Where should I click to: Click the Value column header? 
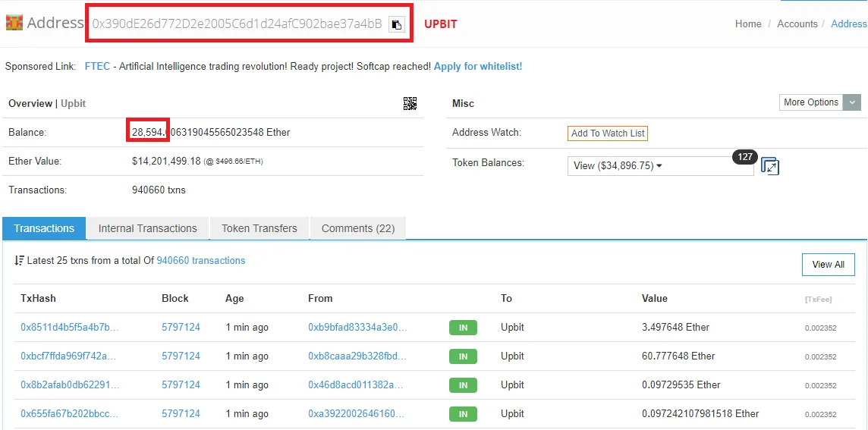tap(654, 298)
